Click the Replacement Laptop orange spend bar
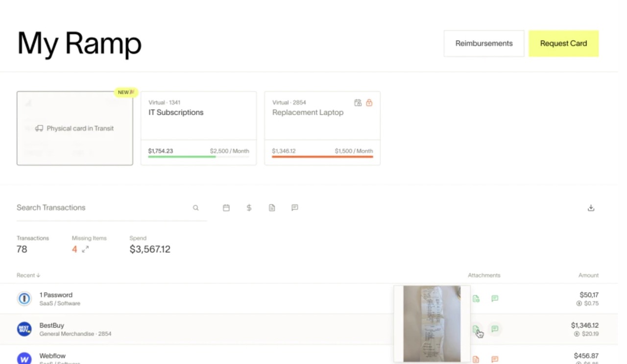The height and width of the screenshot is (364, 627). [322, 157]
